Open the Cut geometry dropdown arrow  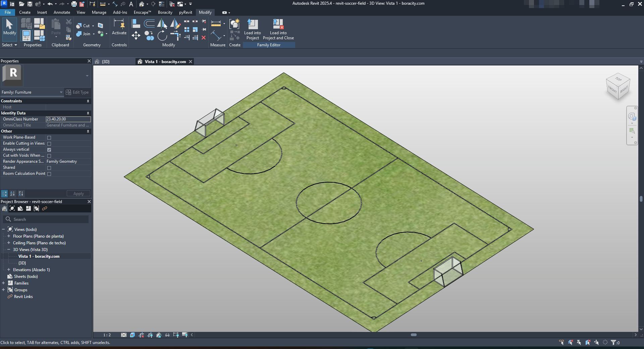93,26
